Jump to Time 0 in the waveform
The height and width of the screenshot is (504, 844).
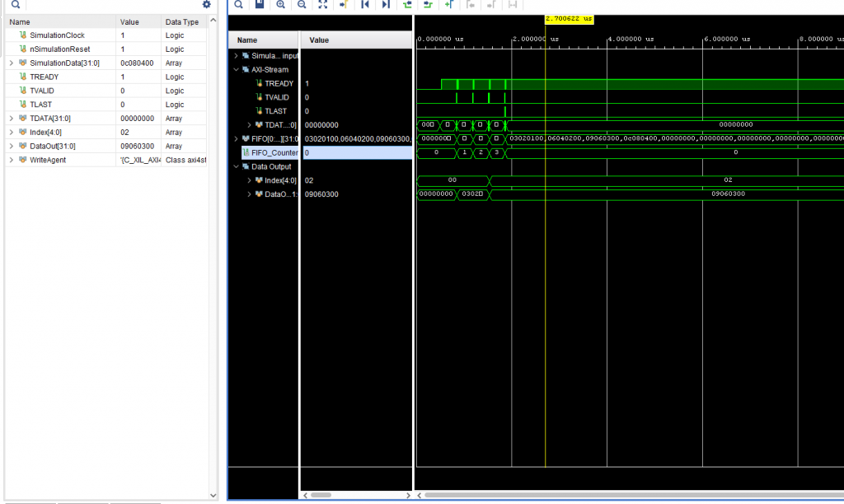365,5
